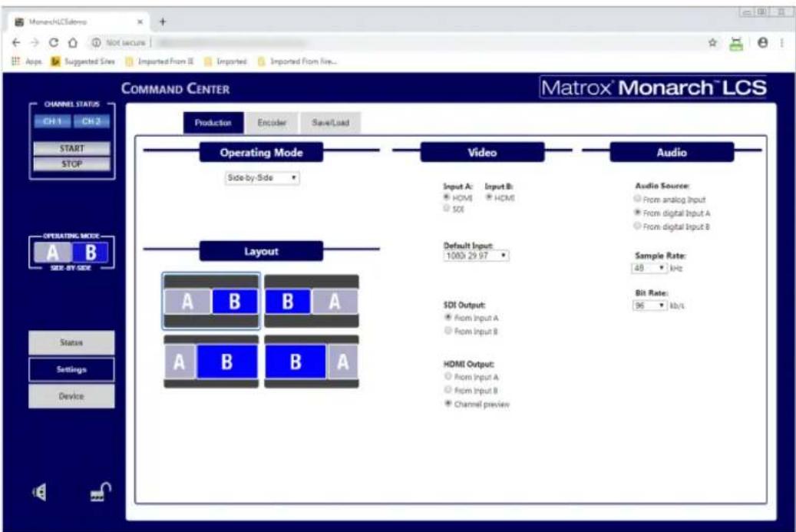This screenshot has height=532, width=796.
Task: Open the Status page in sidebar
Action: [71, 342]
